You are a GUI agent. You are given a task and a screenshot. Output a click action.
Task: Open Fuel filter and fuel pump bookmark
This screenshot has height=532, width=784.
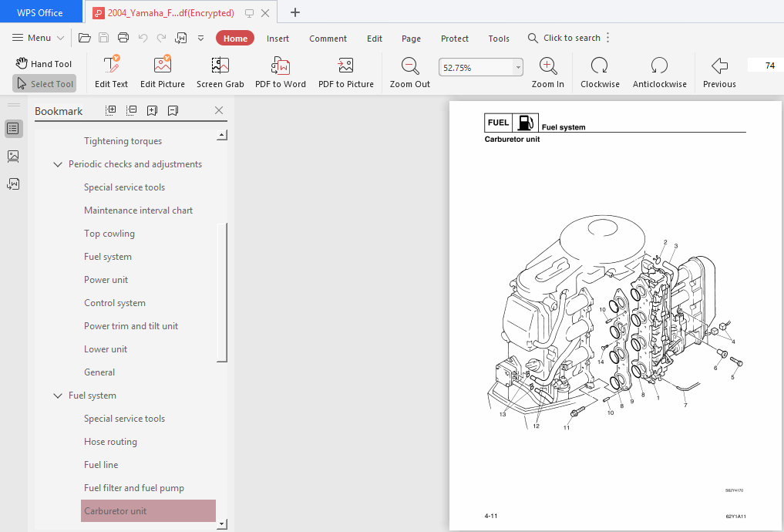coord(134,488)
